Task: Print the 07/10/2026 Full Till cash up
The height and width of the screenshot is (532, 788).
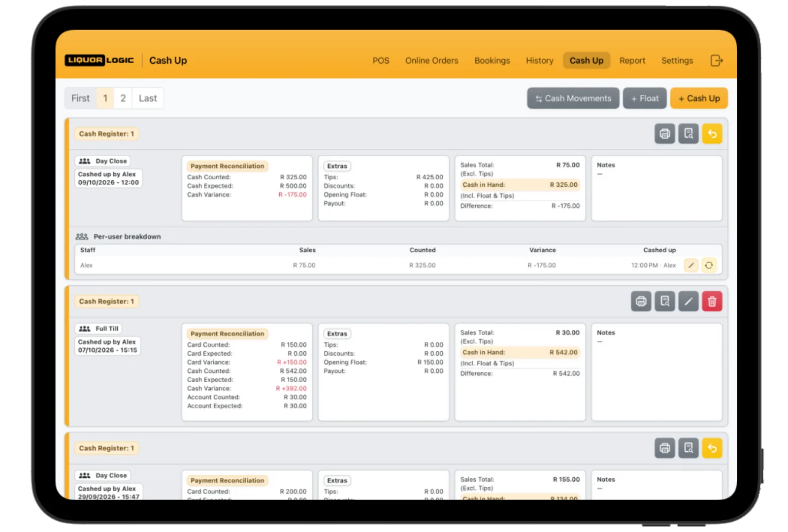Action: [641, 301]
